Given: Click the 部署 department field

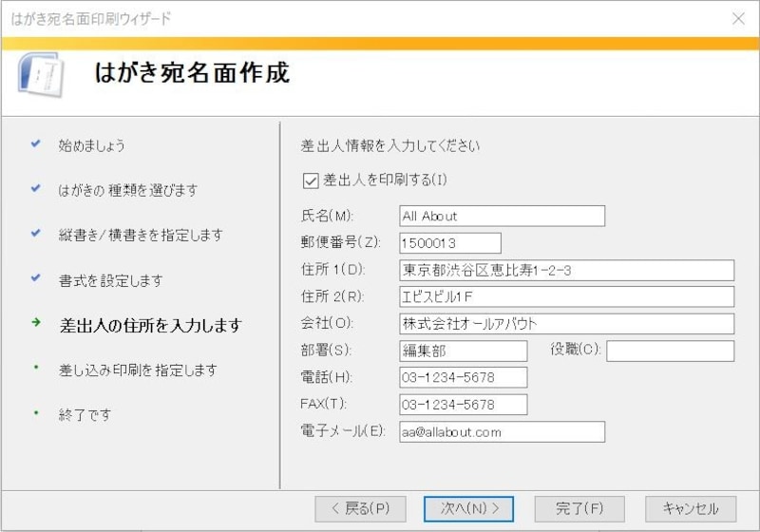Looking at the screenshot, I should pos(463,351).
